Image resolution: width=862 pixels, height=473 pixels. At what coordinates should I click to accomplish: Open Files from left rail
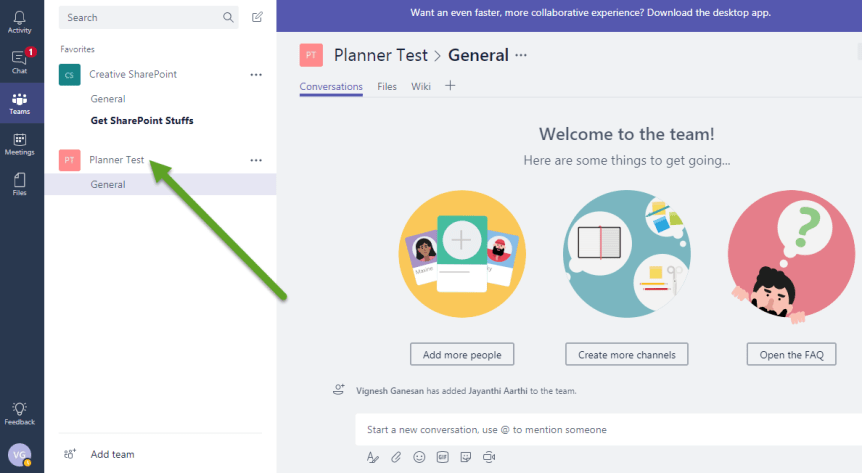(20, 184)
